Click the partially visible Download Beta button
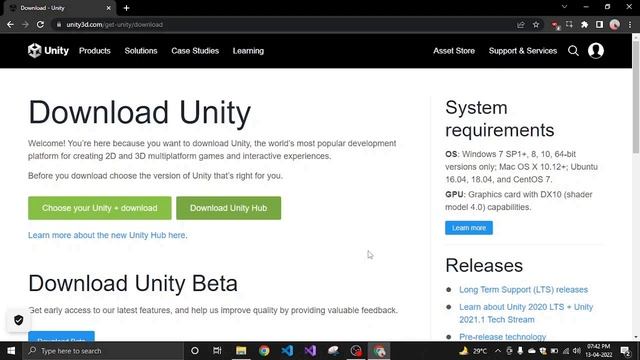 61,336
